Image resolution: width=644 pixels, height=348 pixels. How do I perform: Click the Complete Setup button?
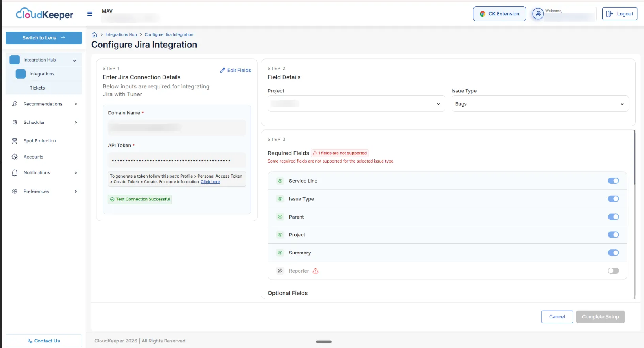pos(600,317)
